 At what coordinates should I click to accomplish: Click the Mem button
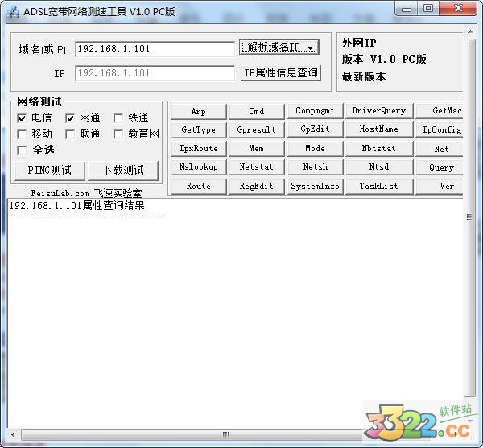[256, 149]
